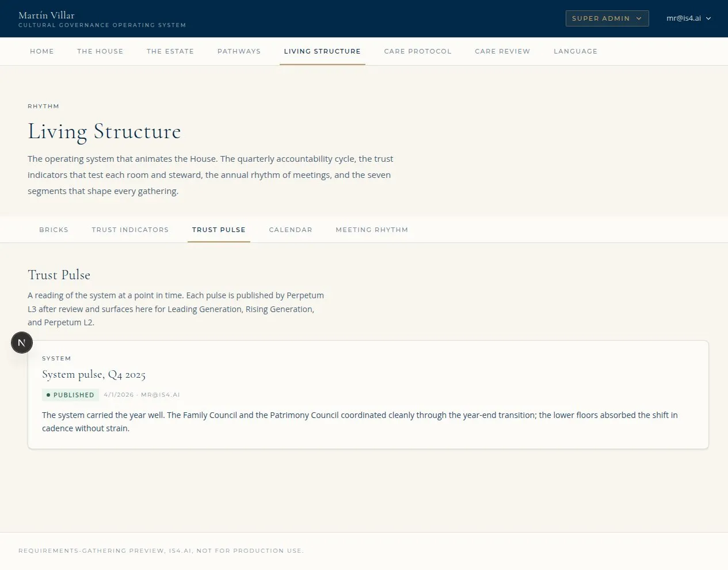Click the Living Structure page heading
This screenshot has height=570, width=728.
(104, 132)
